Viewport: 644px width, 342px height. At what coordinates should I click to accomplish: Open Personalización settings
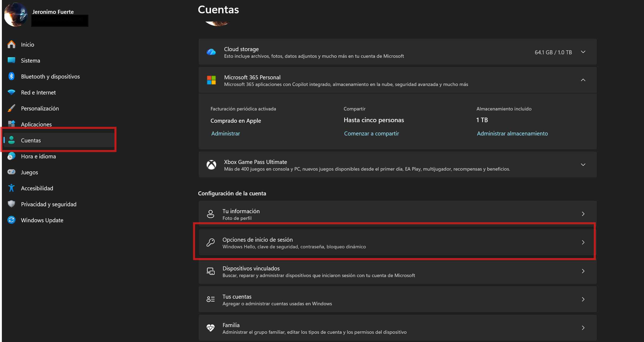pos(59,108)
